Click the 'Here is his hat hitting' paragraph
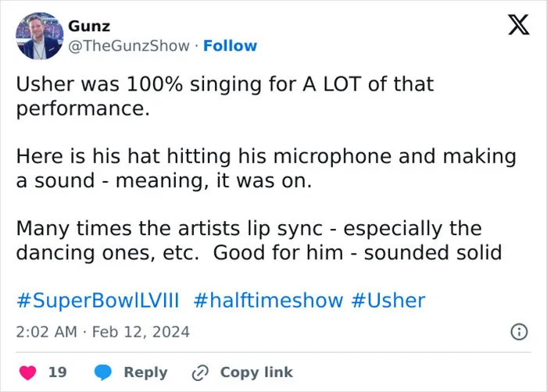547x392 pixels. point(266,169)
